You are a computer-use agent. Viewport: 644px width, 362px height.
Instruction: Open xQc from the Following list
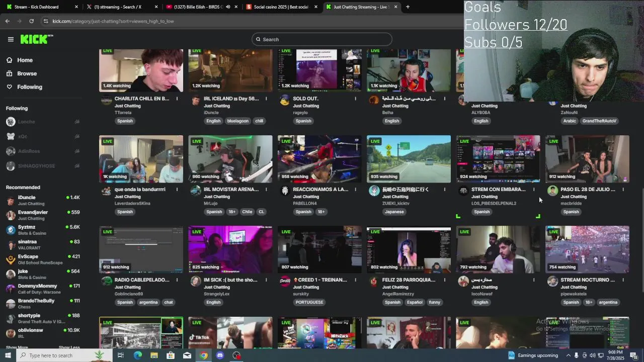pos(43,136)
